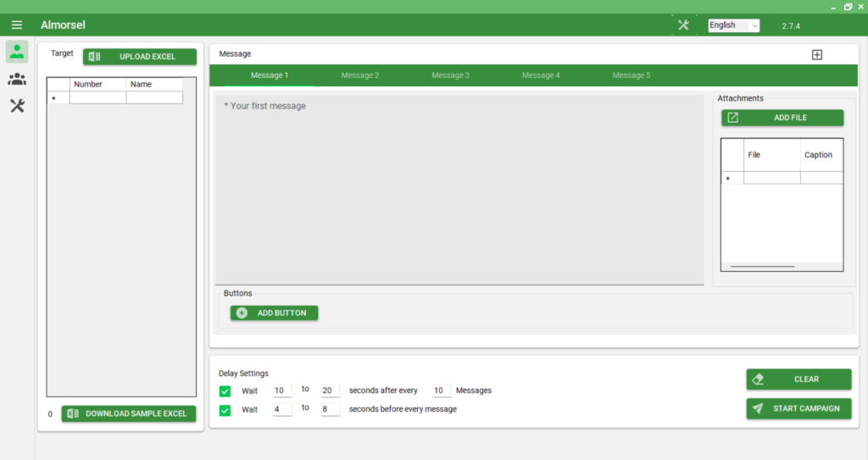Image resolution: width=868 pixels, height=460 pixels.
Task: Open the tools sidebar icon
Action: (17, 106)
